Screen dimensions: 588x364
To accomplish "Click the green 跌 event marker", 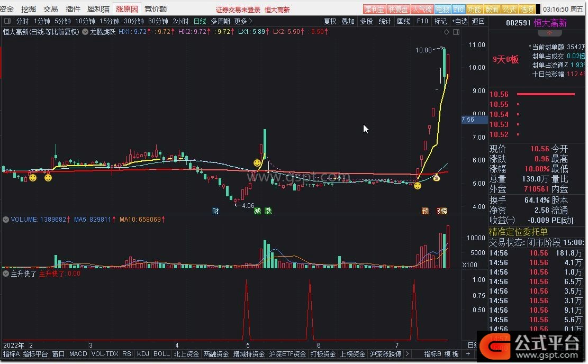I will (268, 211).
